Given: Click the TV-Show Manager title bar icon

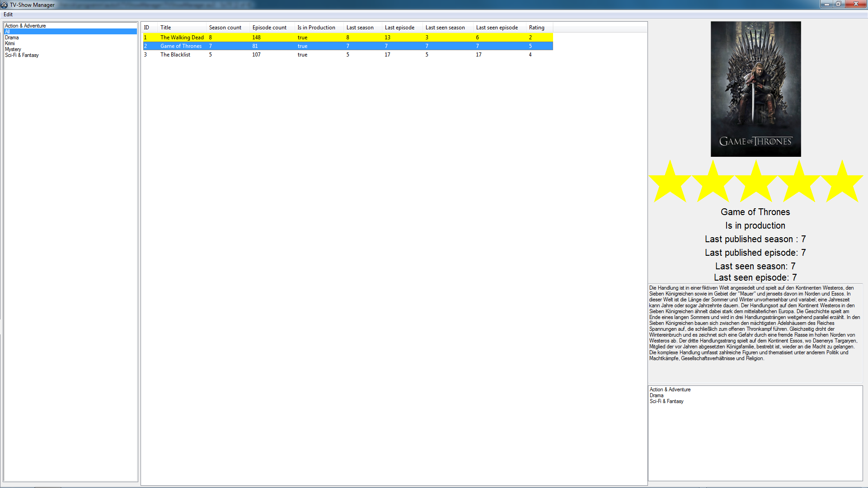Looking at the screenshot, I should (x=4, y=5).
